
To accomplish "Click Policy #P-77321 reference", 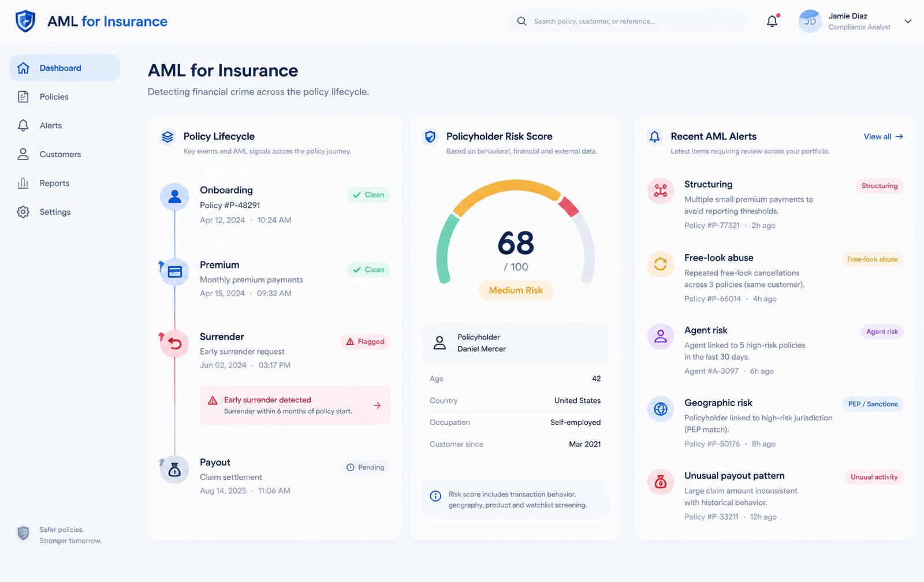I will pyautogui.click(x=711, y=226).
